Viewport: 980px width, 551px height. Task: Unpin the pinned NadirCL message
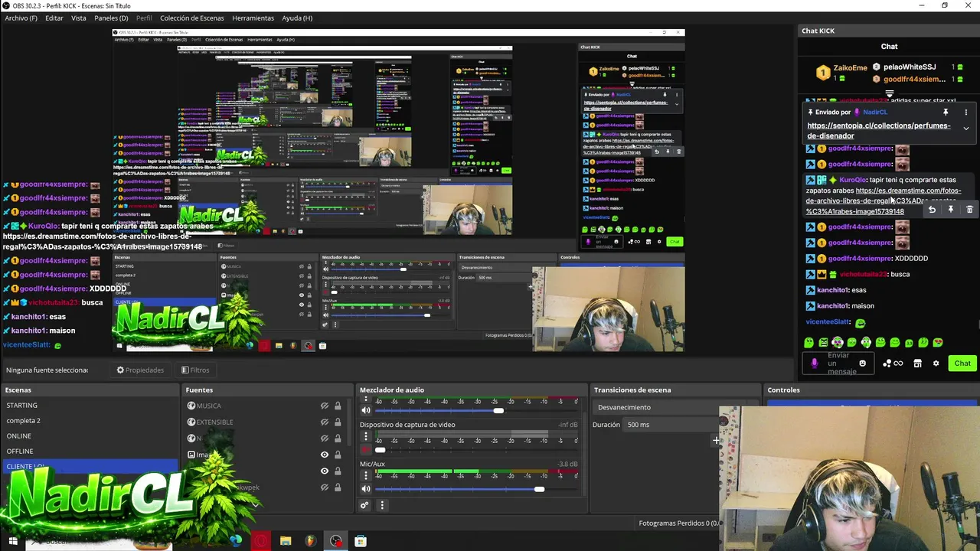click(946, 112)
